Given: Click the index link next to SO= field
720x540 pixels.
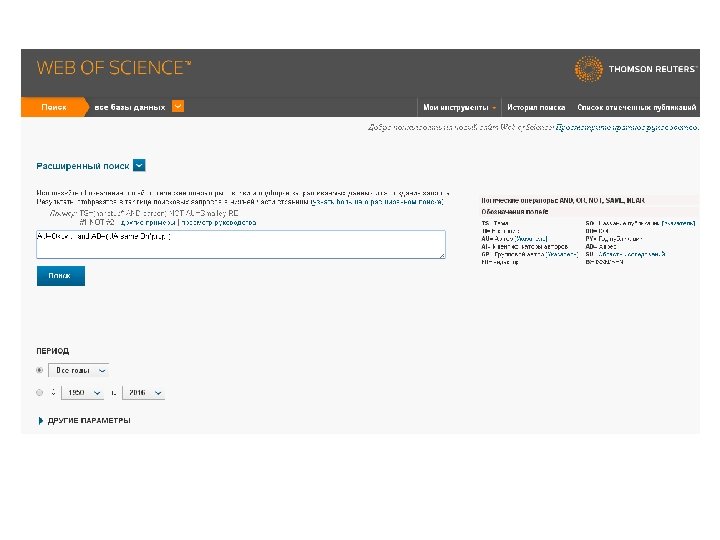Looking at the screenshot, I should (678, 223).
